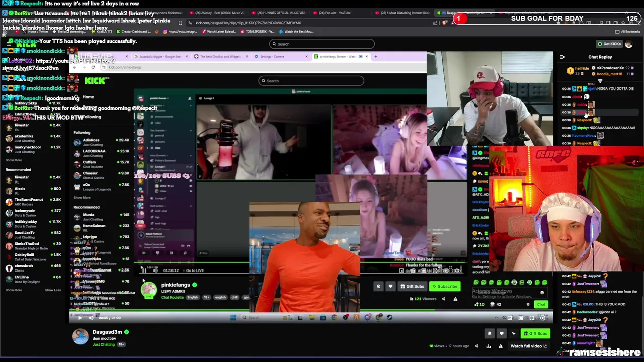Viewport: 644px width, 362px height.
Task: Switch to the 2Slimey - Reef tab
Action: [x=216, y=13]
